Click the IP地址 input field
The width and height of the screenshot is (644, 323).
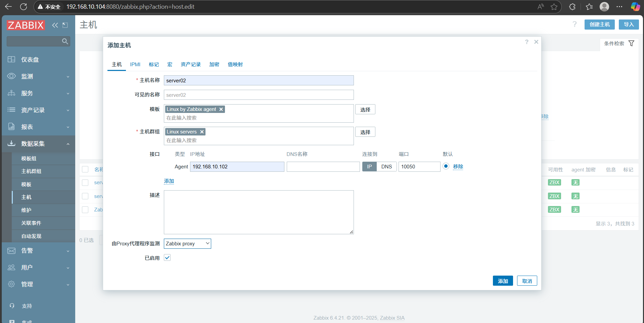click(237, 167)
